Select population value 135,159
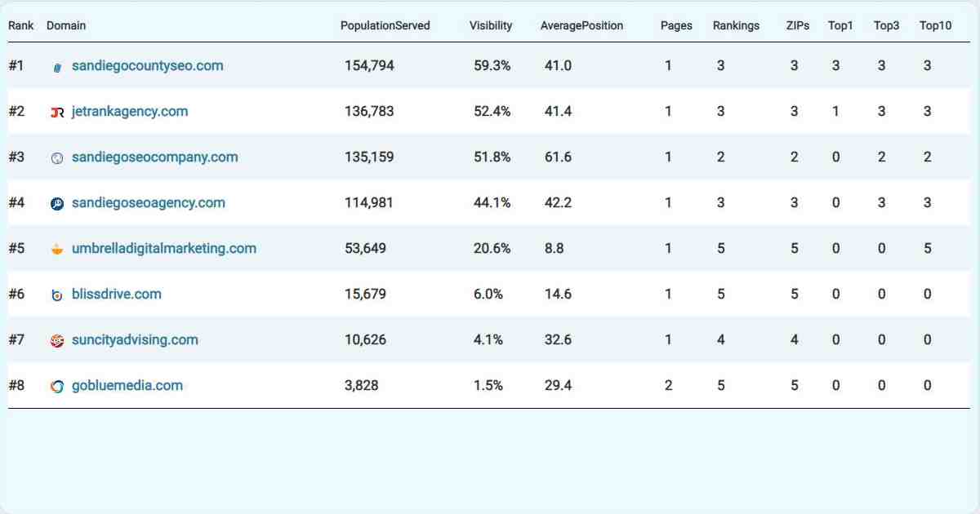 pos(369,157)
